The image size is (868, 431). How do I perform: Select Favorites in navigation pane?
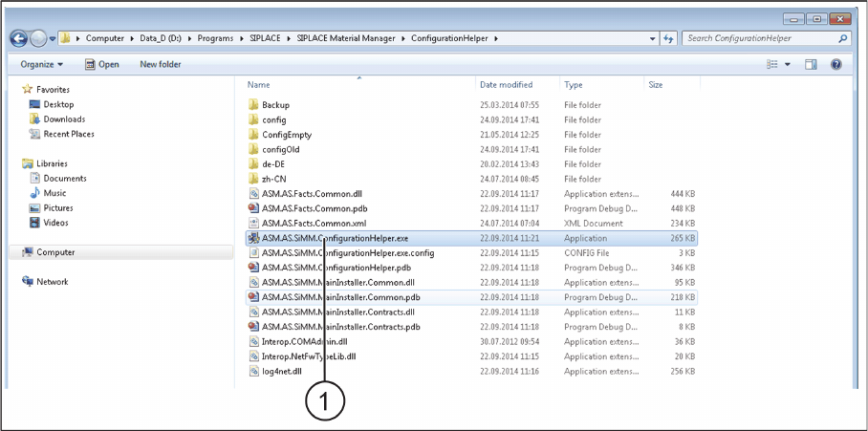click(47, 90)
